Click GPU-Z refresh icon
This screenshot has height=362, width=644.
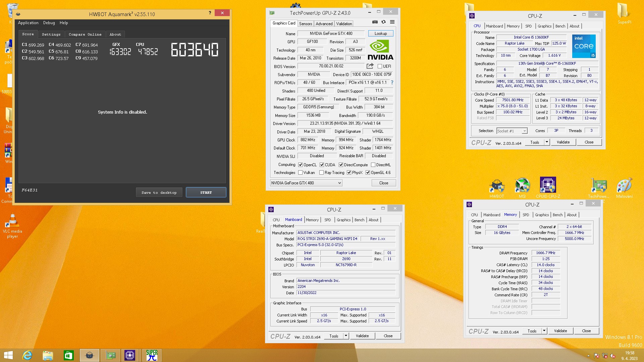coord(383,22)
